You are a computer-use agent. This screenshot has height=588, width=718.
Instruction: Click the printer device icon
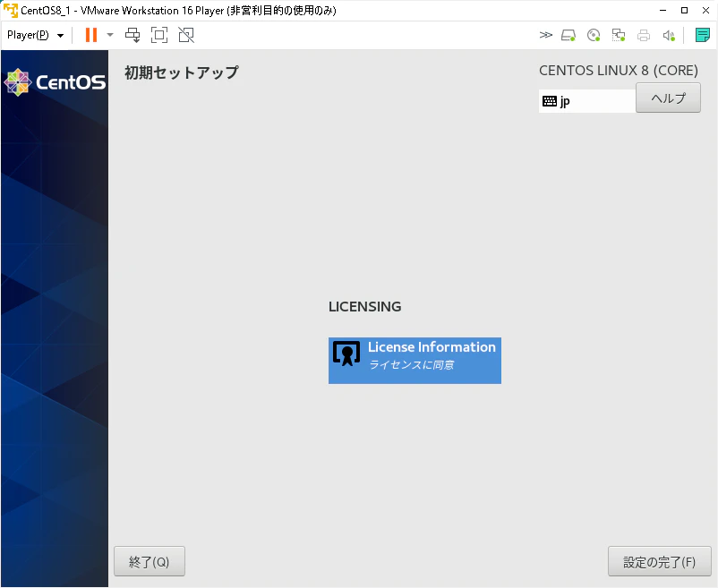(644, 35)
